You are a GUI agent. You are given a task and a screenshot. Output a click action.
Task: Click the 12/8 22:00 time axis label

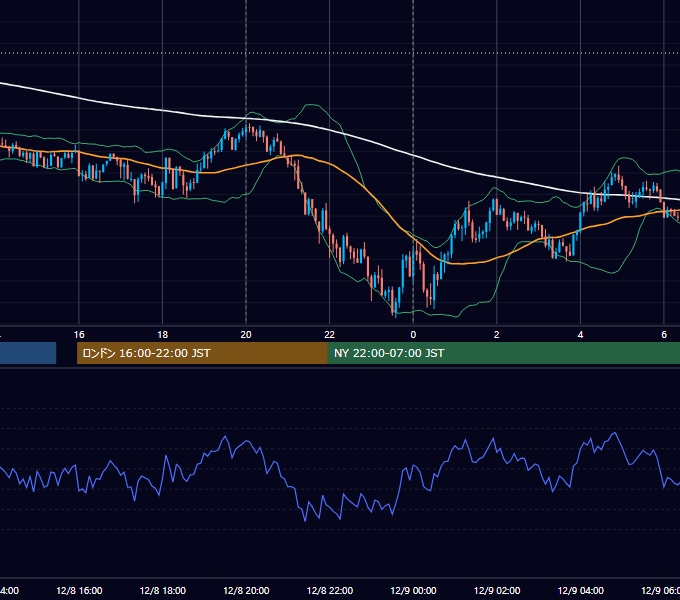click(x=330, y=590)
